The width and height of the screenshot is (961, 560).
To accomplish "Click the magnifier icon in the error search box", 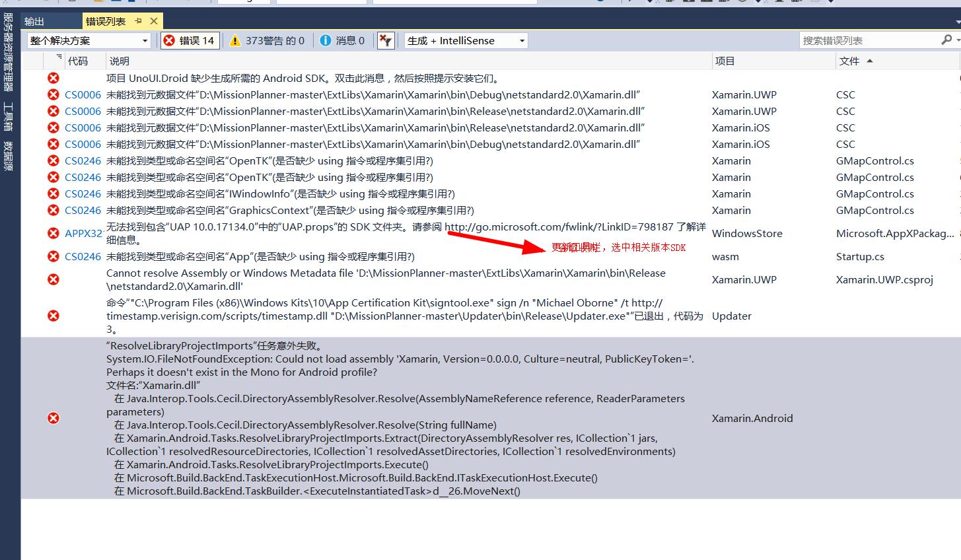I will click(944, 40).
